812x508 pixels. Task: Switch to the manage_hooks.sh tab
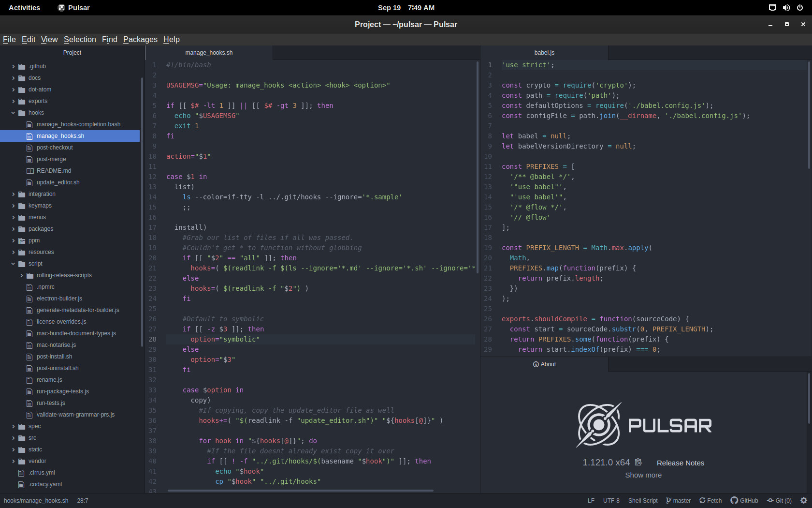[209, 53]
